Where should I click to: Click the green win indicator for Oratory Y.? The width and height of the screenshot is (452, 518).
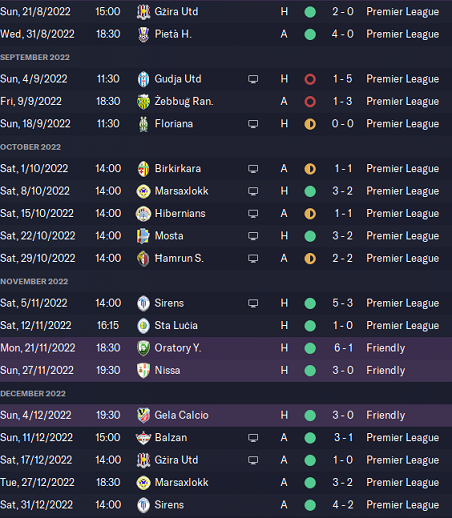310,348
